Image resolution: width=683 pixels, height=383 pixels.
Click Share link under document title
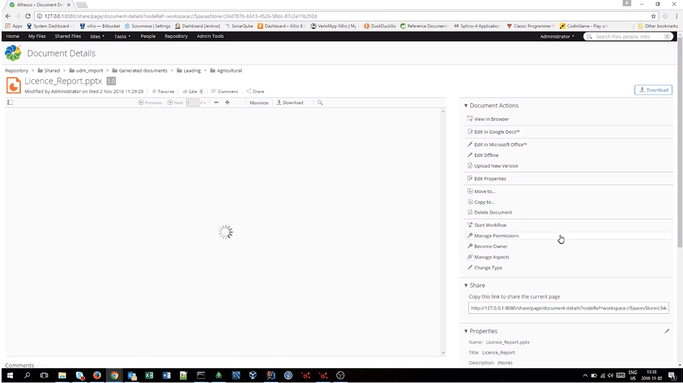(255, 92)
